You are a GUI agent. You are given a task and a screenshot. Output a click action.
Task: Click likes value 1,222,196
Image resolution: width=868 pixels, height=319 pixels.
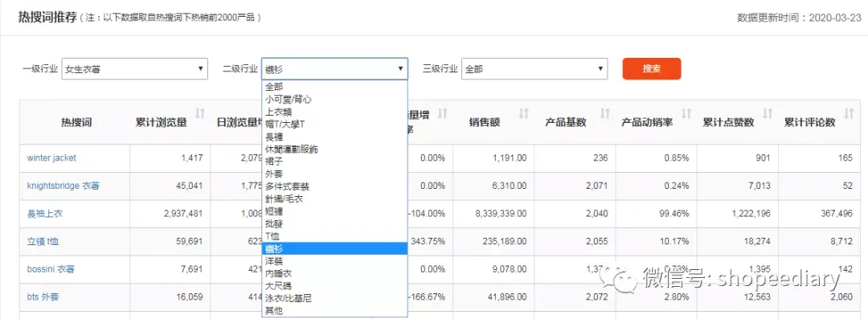pos(752,214)
